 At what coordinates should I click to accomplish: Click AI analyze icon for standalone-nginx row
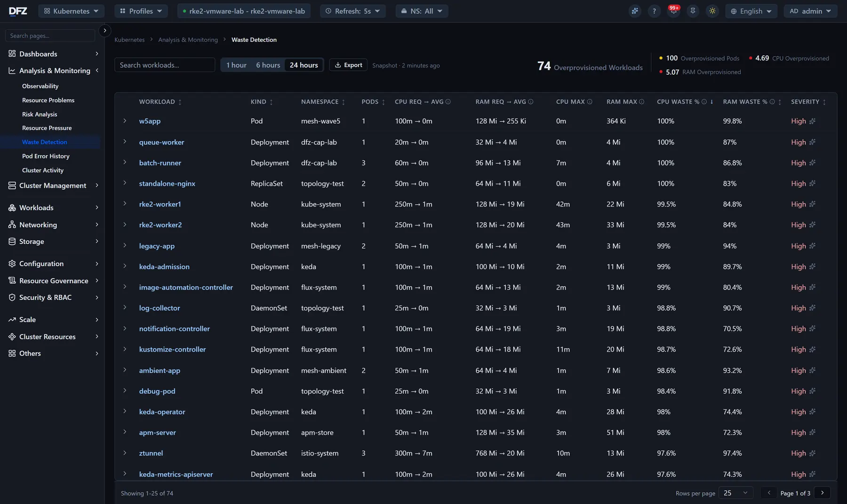tap(812, 184)
